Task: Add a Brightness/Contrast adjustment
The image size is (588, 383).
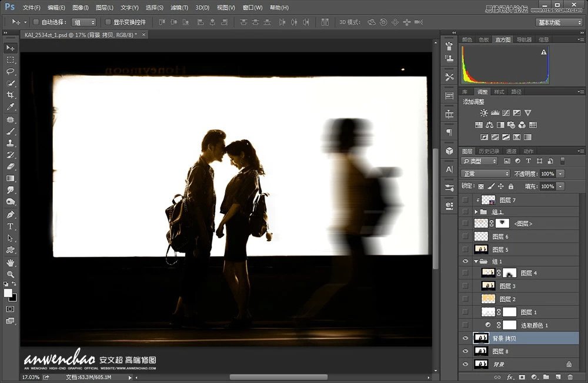Action: pos(484,112)
